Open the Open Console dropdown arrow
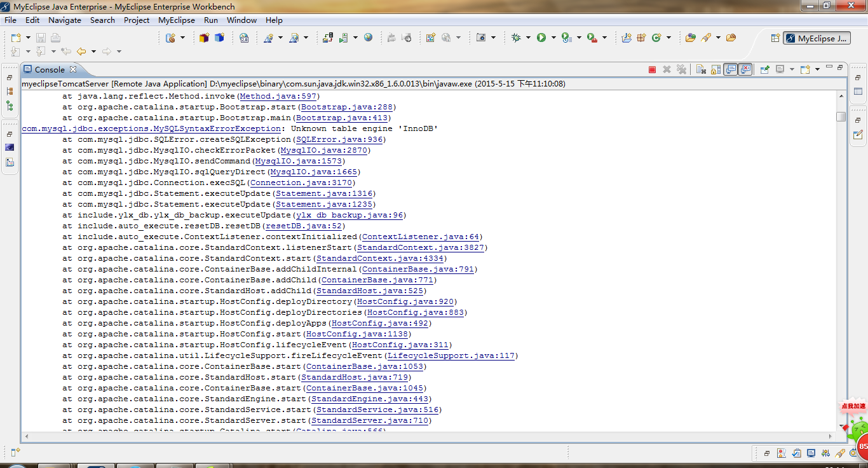868x468 pixels. (817, 69)
